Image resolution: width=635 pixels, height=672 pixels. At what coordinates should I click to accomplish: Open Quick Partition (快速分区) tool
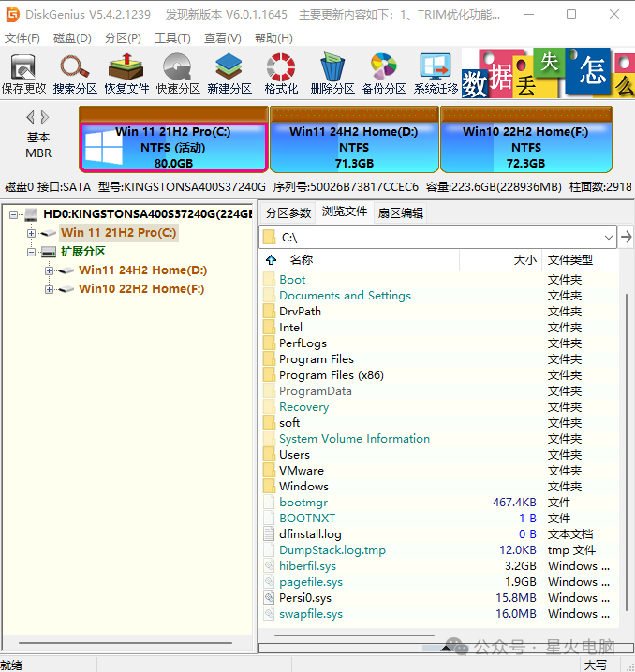coord(178,74)
